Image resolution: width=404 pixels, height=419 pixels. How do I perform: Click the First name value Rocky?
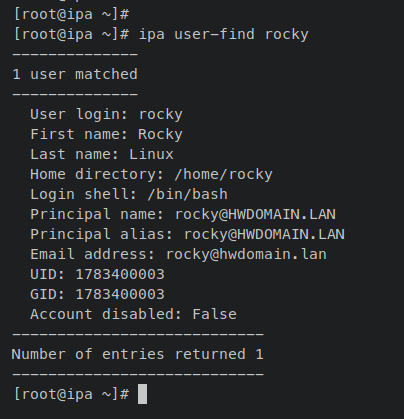click(x=160, y=134)
